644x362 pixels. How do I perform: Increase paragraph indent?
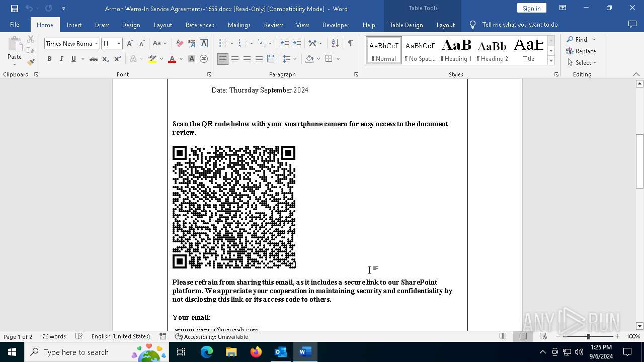pyautogui.click(x=297, y=44)
